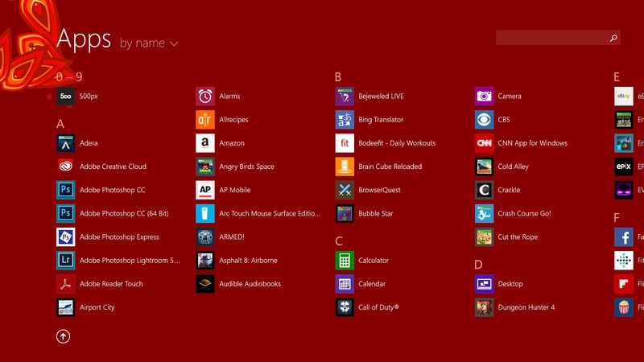Select the letter A group header
The height and width of the screenshot is (362, 644).
[x=60, y=124]
